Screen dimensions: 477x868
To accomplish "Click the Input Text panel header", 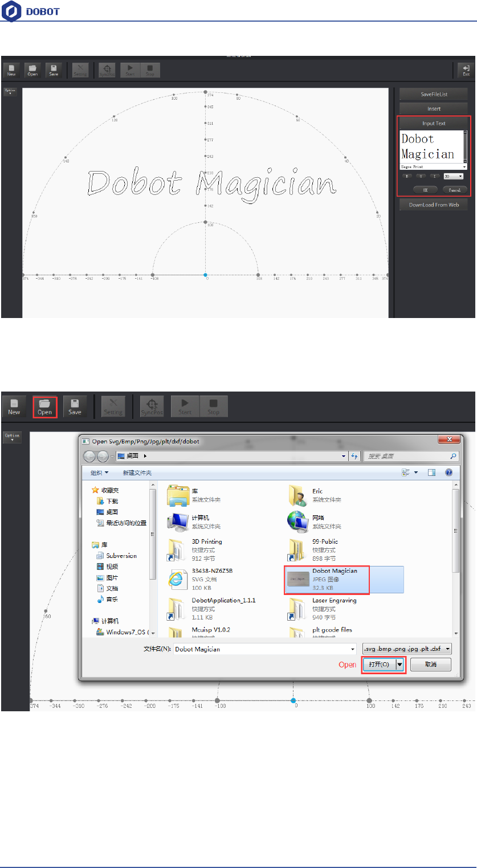I will coord(434,123).
